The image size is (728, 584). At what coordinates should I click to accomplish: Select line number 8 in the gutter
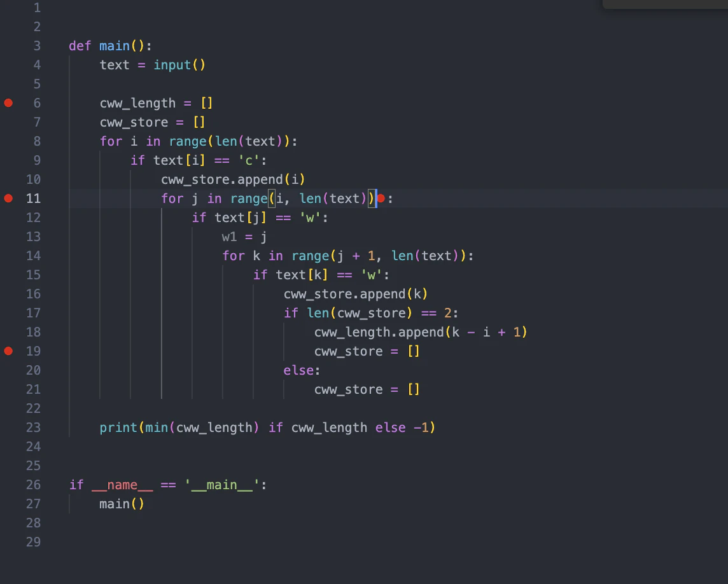37,141
